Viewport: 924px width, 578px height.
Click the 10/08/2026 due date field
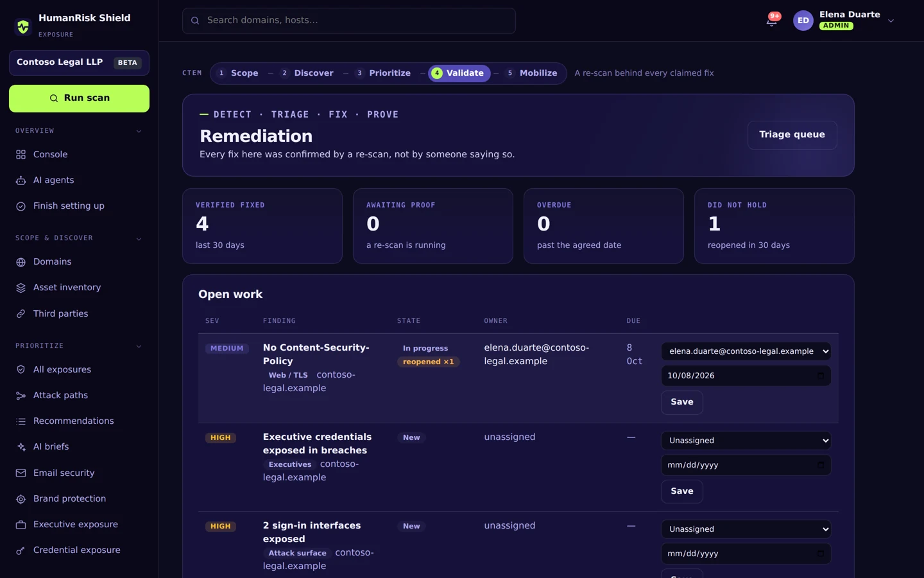(746, 376)
